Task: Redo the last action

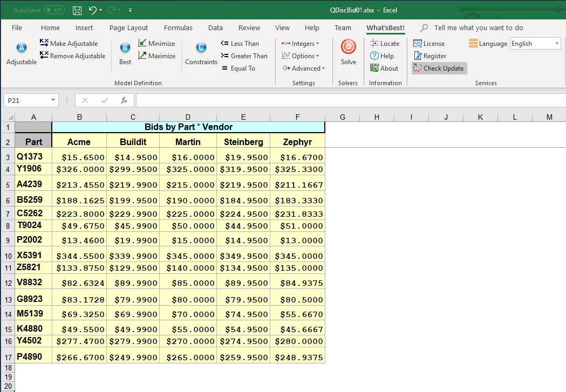Action: pos(112,10)
